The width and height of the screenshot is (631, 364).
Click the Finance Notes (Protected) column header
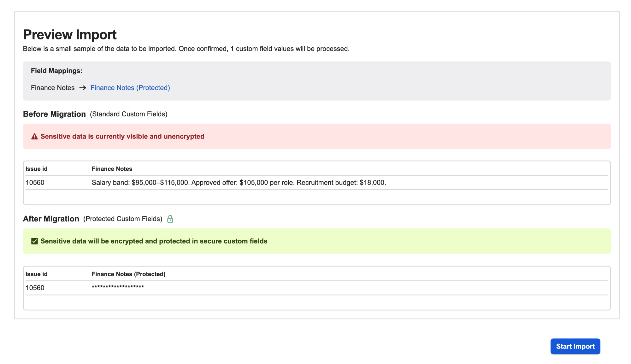[128, 274]
